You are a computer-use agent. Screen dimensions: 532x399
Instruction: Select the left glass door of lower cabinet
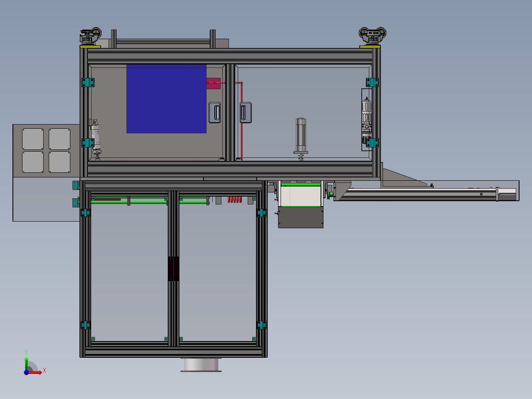click(x=129, y=269)
